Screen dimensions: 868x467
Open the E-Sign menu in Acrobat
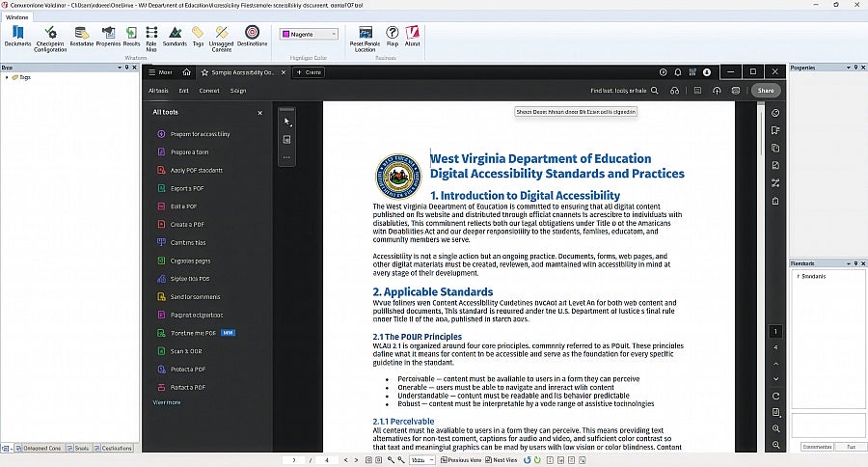point(238,91)
